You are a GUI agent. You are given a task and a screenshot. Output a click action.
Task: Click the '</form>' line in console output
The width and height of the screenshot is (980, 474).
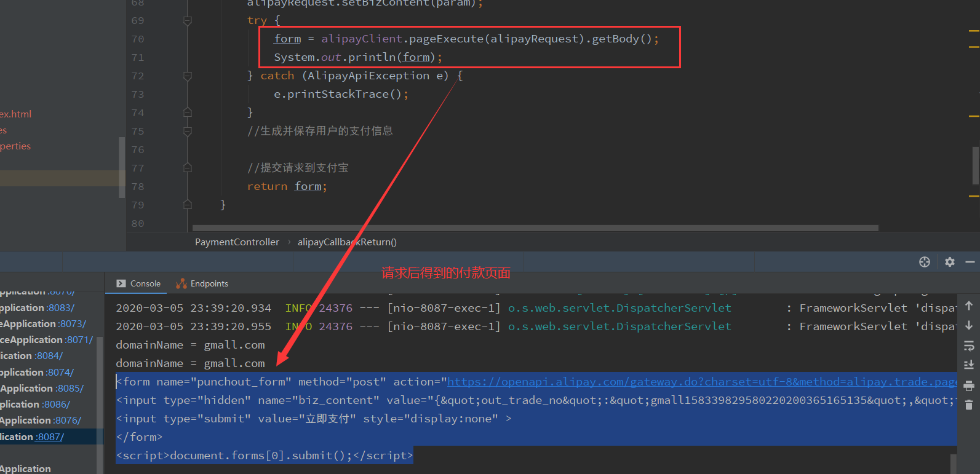[x=139, y=437]
